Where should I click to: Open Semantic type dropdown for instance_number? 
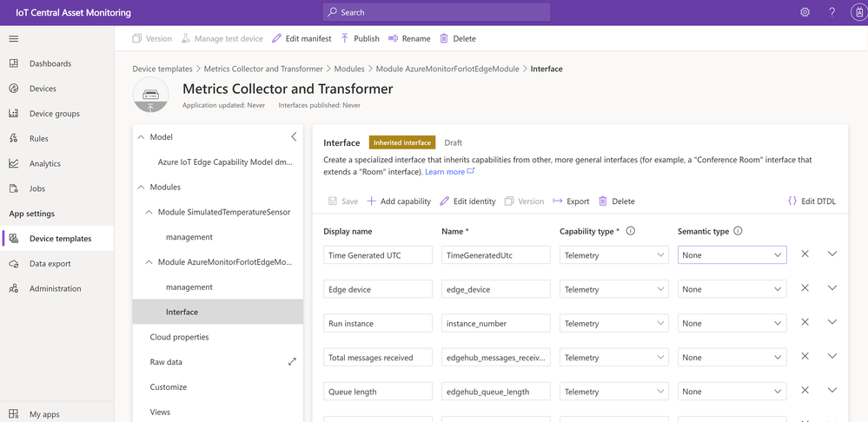click(732, 324)
